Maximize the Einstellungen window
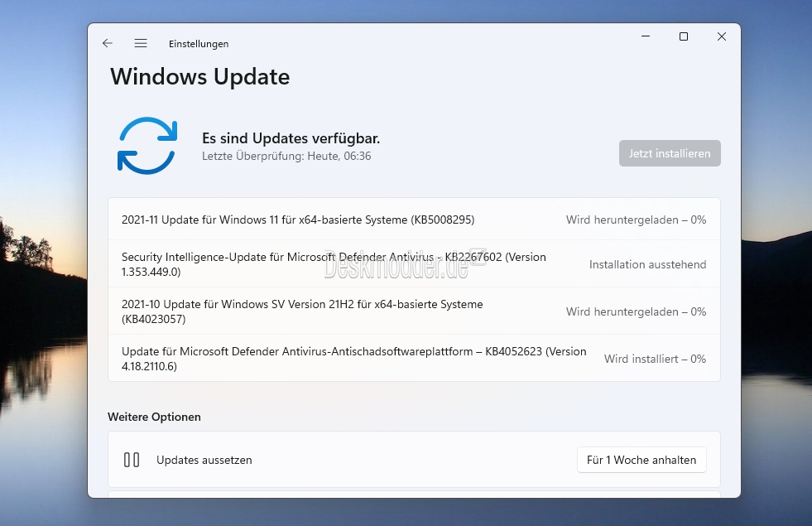The image size is (812, 526). tap(684, 36)
